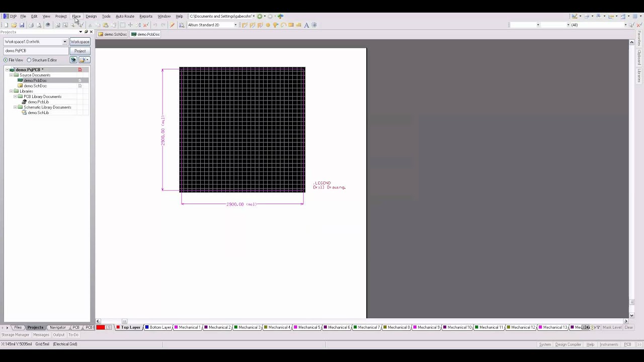Image resolution: width=644 pixels, height=362 pixels.
Task: Click the red current layer color swatch
Action: click(x=101, y=327)
